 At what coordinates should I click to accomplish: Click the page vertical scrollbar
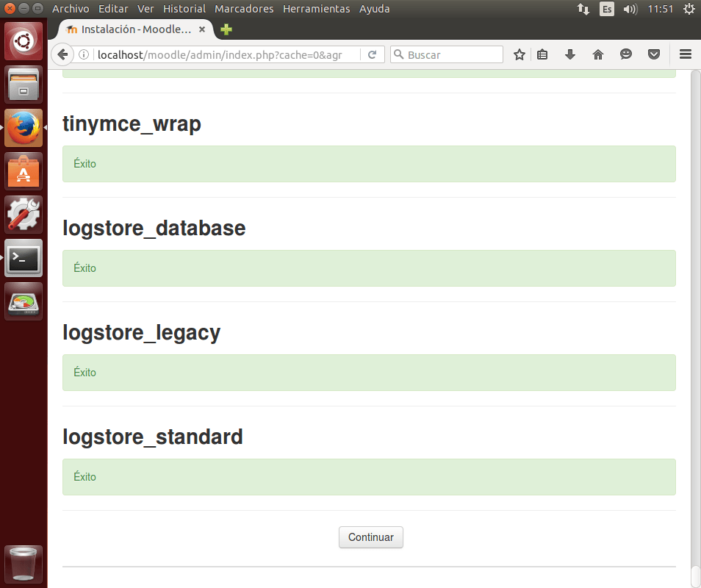pos(696,329)
